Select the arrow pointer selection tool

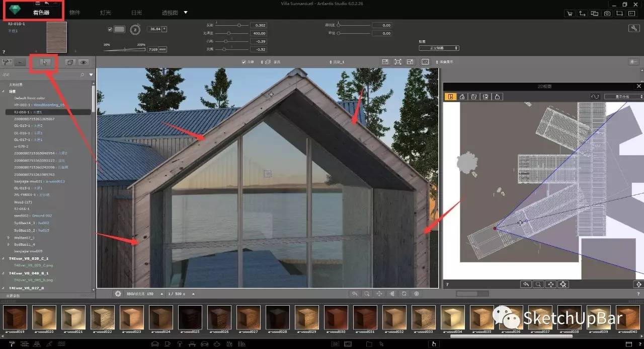(x=45, y=62)
